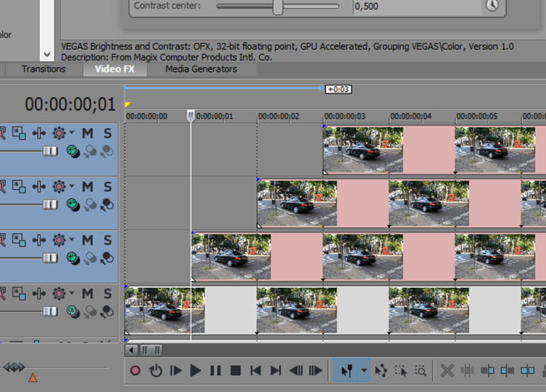Select the Selection Edit tool
This screenshot has height=392, width=546.
point(401,371)
